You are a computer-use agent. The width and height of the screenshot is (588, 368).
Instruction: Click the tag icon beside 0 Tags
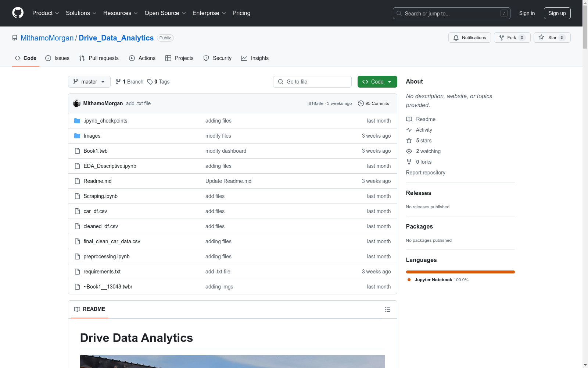[150, 82]
